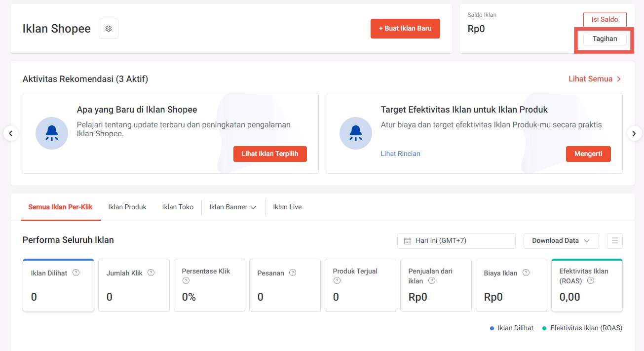This screenshot has width=644, height=351.
Task: Open the Tagihan billing button
Action: click(605, 39)
